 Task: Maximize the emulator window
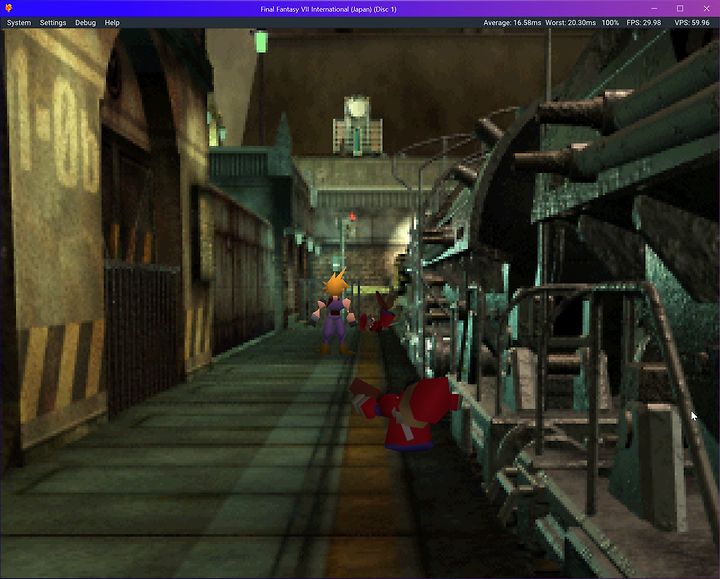click(680, 8)
